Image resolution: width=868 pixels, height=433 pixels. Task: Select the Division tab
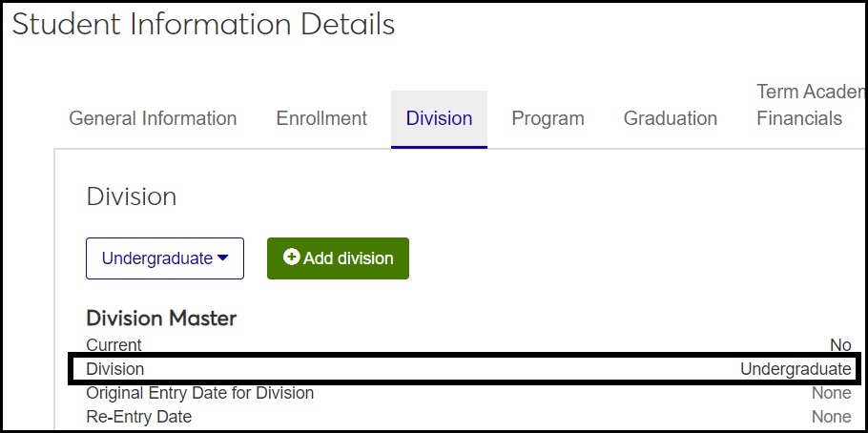click(439, 119)
